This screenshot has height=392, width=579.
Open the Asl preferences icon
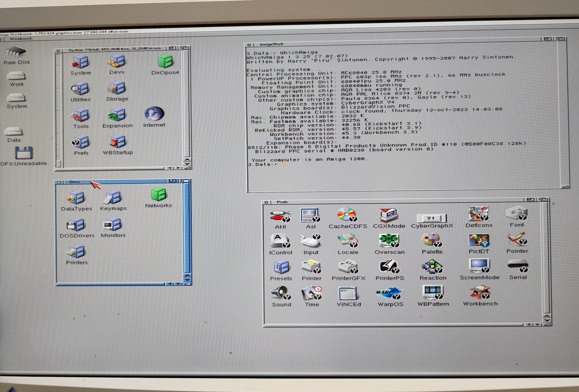[x=310, y=215]
